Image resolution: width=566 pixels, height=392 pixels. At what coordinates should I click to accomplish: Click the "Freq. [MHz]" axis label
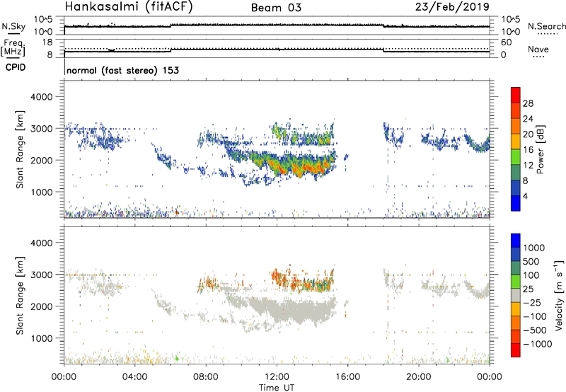tap(13, 47)
